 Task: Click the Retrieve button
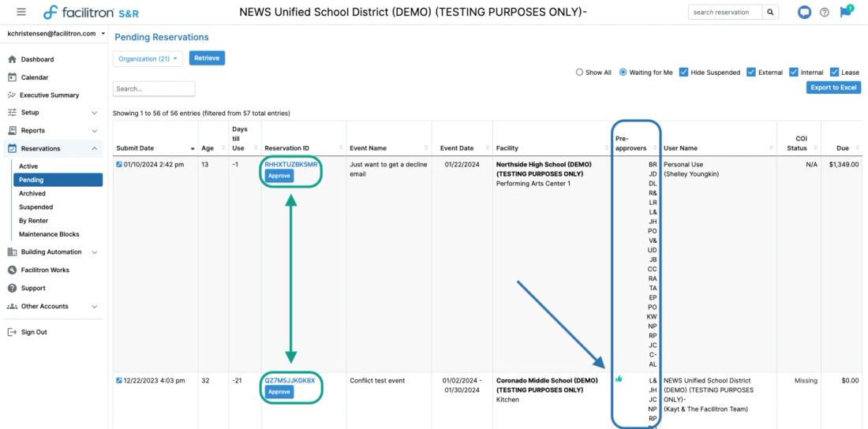(207, 58)
